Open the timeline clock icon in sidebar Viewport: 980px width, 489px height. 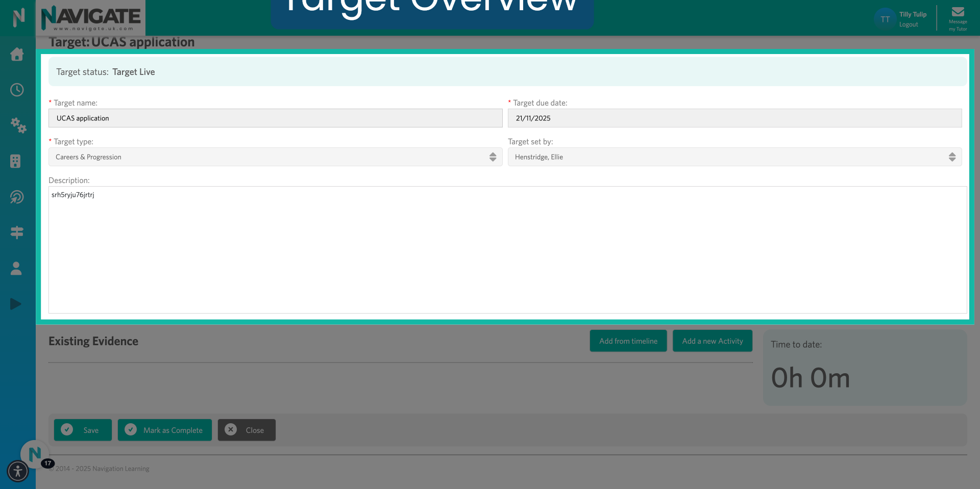pos(17,90)
